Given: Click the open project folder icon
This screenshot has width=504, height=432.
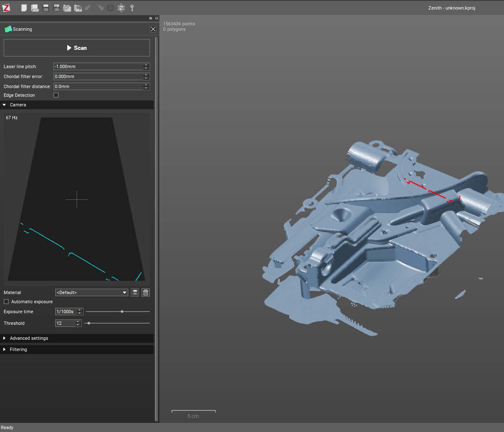Looking at the screenshot, I should [35, 8].
